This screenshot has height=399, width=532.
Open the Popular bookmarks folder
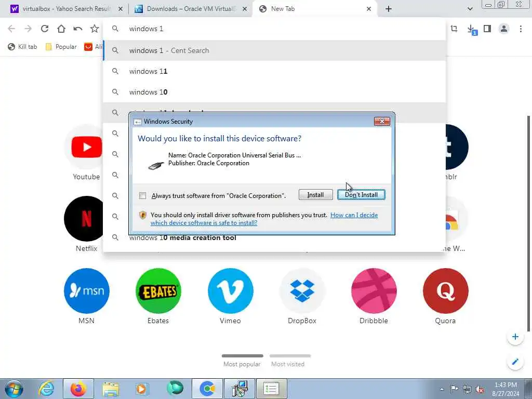tap(61, 47)
